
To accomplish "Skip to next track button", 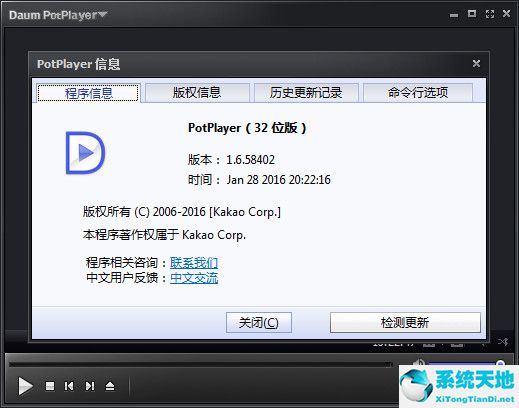I will [90, 386].
